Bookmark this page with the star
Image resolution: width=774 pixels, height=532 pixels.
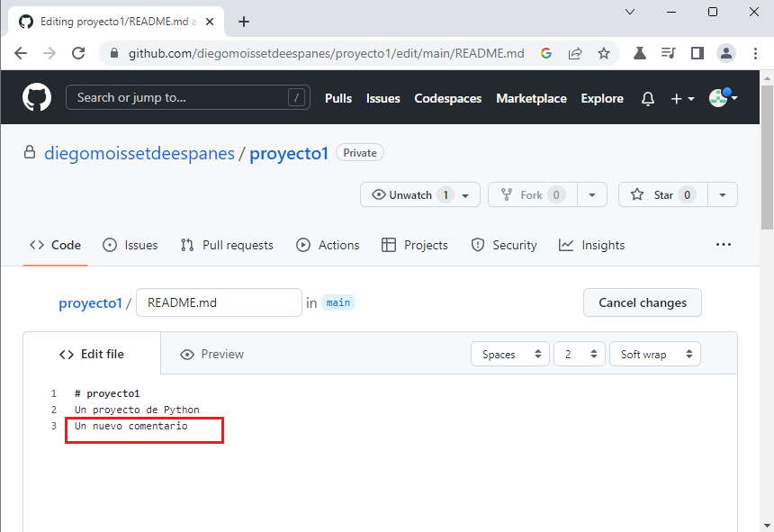(x=604, y=53)
